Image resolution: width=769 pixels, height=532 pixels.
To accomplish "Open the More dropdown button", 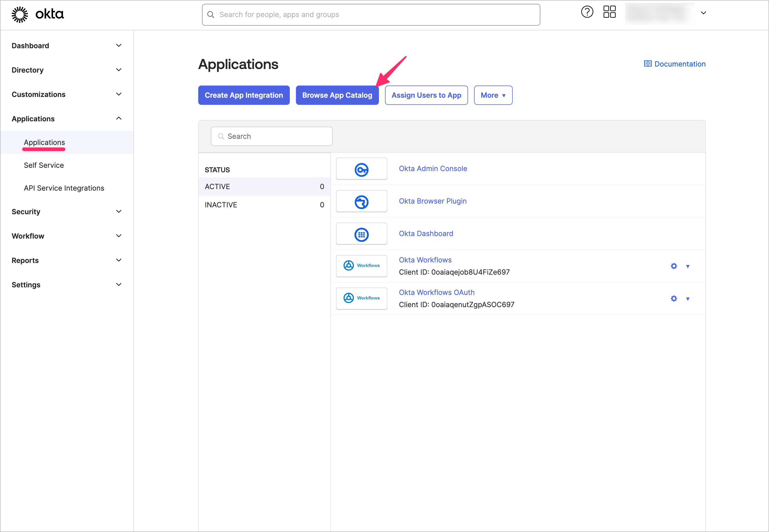I will pyautogui.click(x=493, y=95).
